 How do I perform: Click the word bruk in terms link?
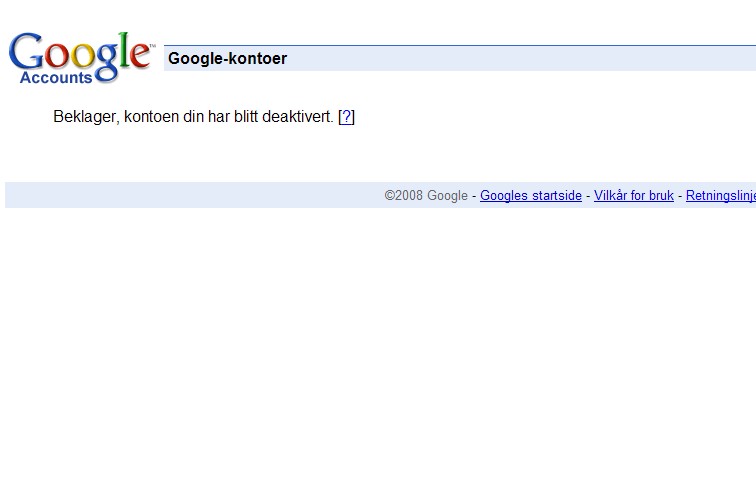[x=661, y=196]
